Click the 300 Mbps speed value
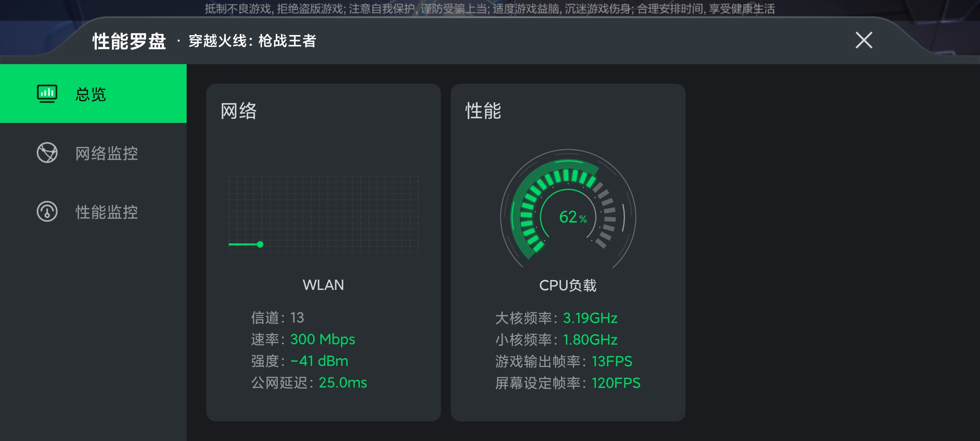980x441 pixels. pos(323,339)
